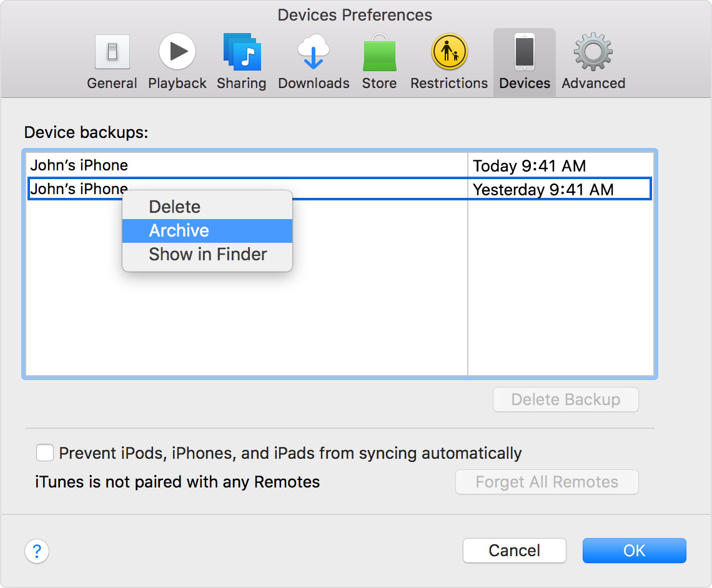The height and width of the screenshot is (588, 712).
Task: Open Restrictions parental control icon
Action: click(449, 52)
